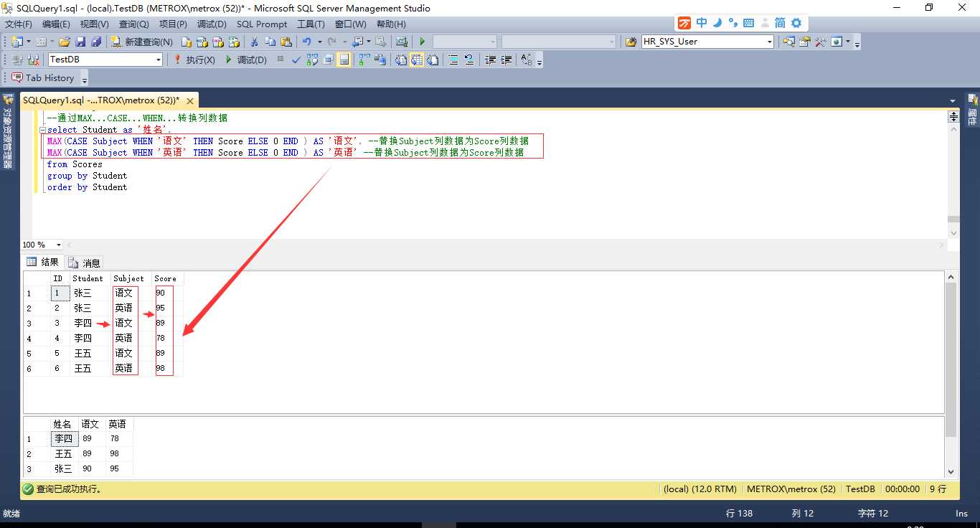Open the 文件(F) menu
Image resolution: width=980 pixels, height=528 pixels.
point(19,24)
